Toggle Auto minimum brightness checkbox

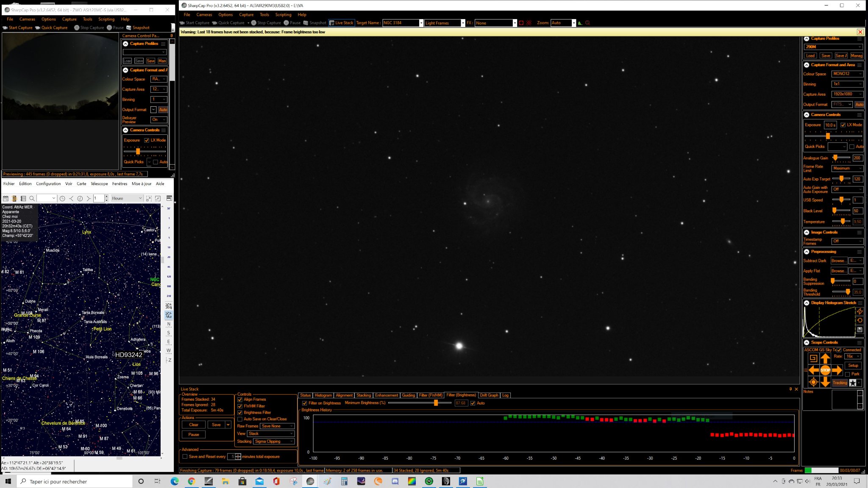tap(473, 403)
